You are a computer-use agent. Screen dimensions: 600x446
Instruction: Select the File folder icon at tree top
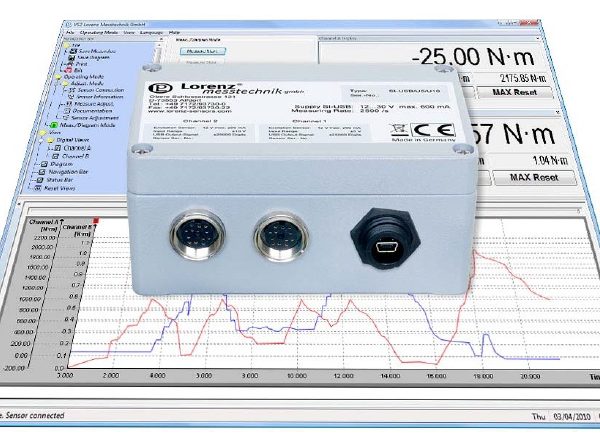pos(67,45)
